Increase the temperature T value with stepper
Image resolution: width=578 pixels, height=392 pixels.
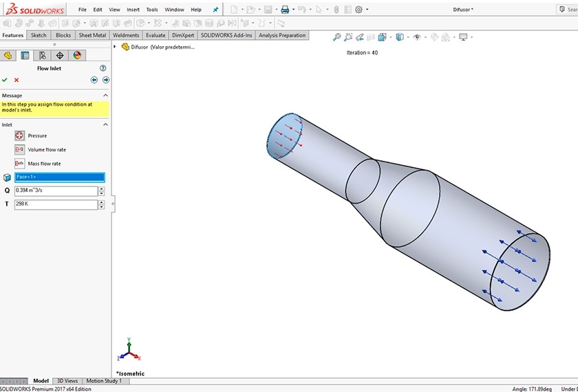tap(102, 202)
